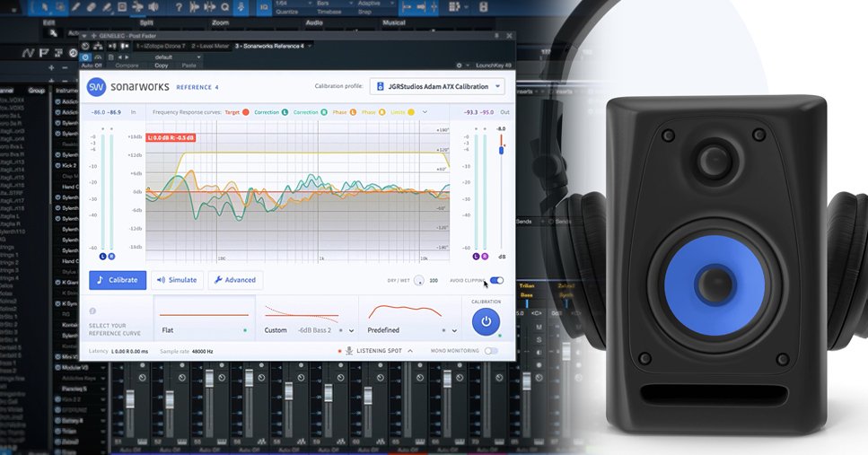The image size is (868, 455).
Task: Click the plugin bypass power icon above Auto Off
Action: (x=86, y=57)
